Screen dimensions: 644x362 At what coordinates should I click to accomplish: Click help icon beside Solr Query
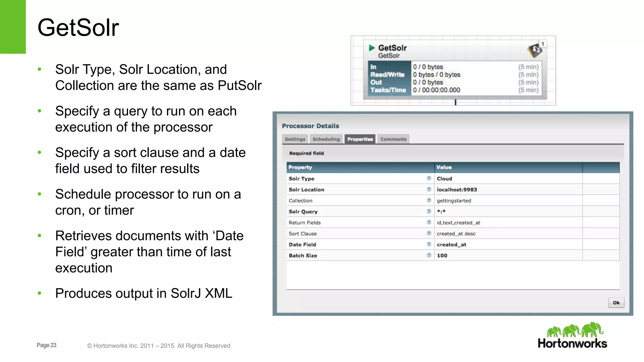pyautogui.click(x=429, y=211)
